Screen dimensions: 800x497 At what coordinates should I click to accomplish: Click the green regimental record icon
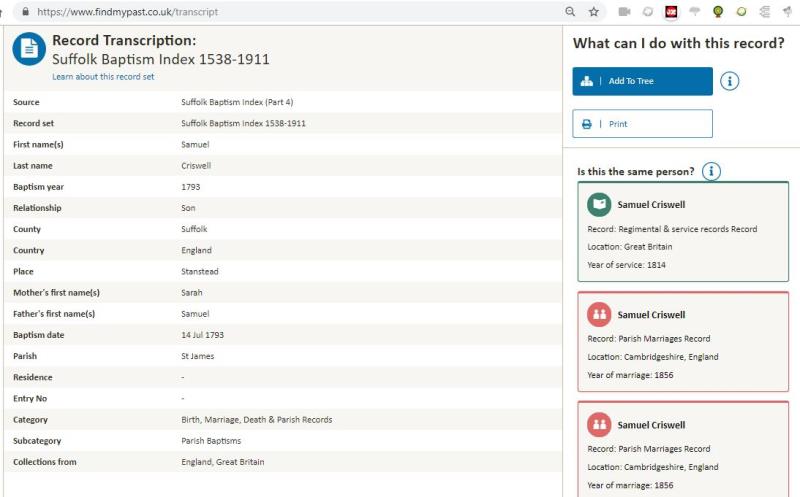point(599,205)
